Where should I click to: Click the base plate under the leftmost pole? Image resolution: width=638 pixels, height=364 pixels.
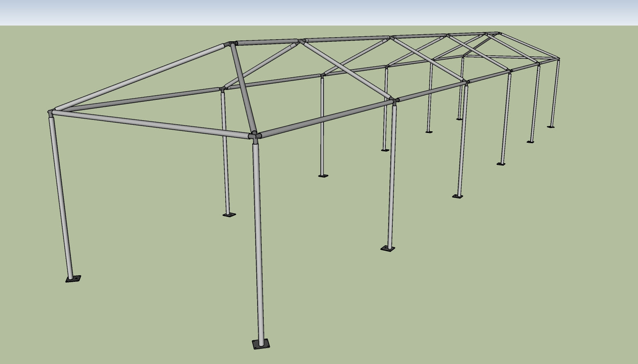pyautogui.click(x=74, y=278)
